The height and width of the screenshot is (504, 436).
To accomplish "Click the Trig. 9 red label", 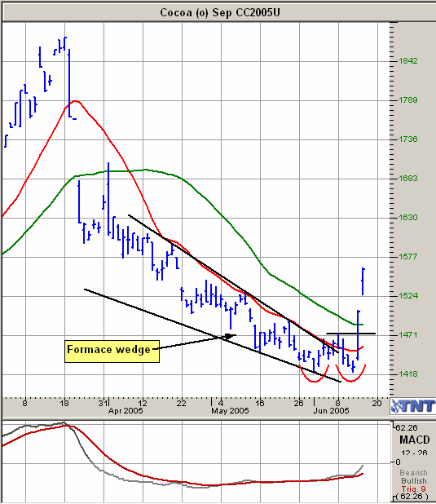I will 413,489.
